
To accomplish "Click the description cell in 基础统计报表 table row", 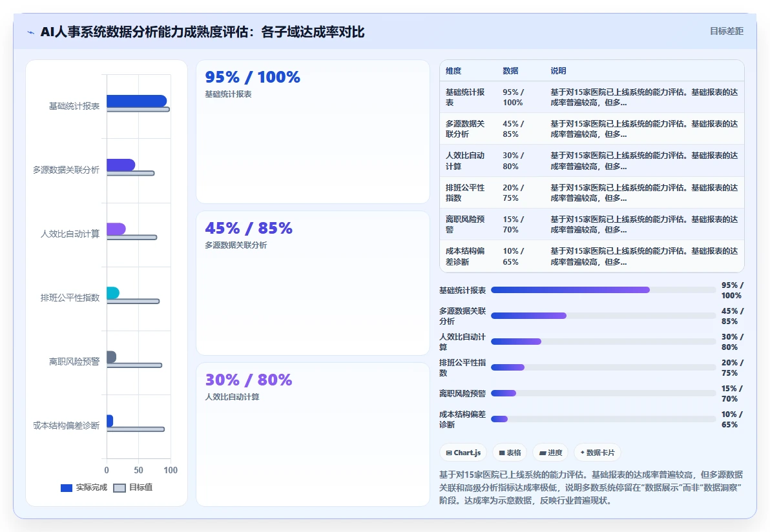I will 644,97.
